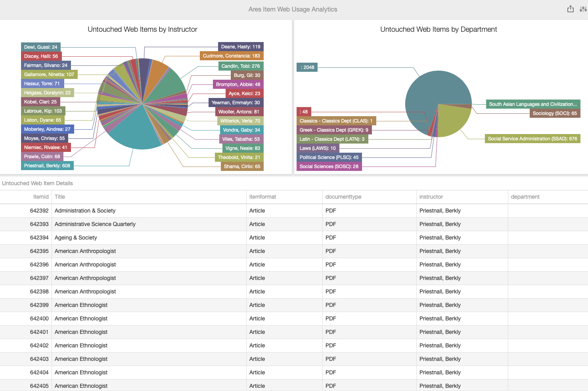Click the ': 2048' label on department chart

(307, 67)
